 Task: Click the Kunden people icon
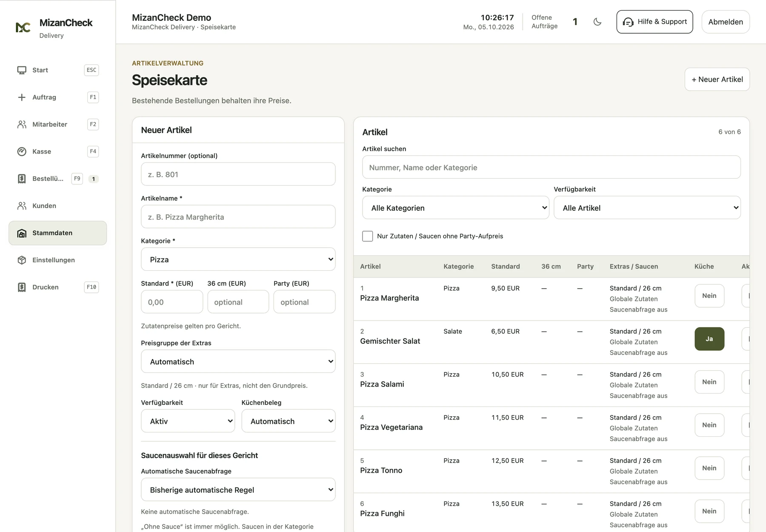pos(22,206)
